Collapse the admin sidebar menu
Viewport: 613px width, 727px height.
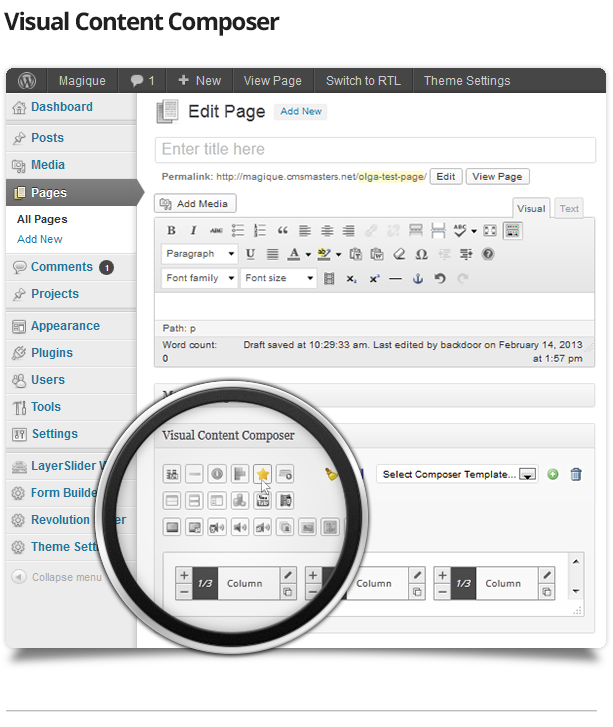57,577
